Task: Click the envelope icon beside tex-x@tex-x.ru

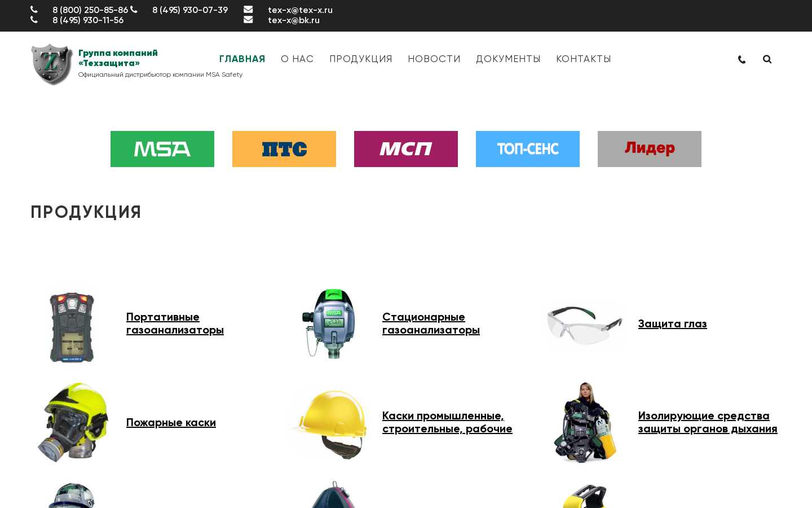Action: click(x=248, y=10)
